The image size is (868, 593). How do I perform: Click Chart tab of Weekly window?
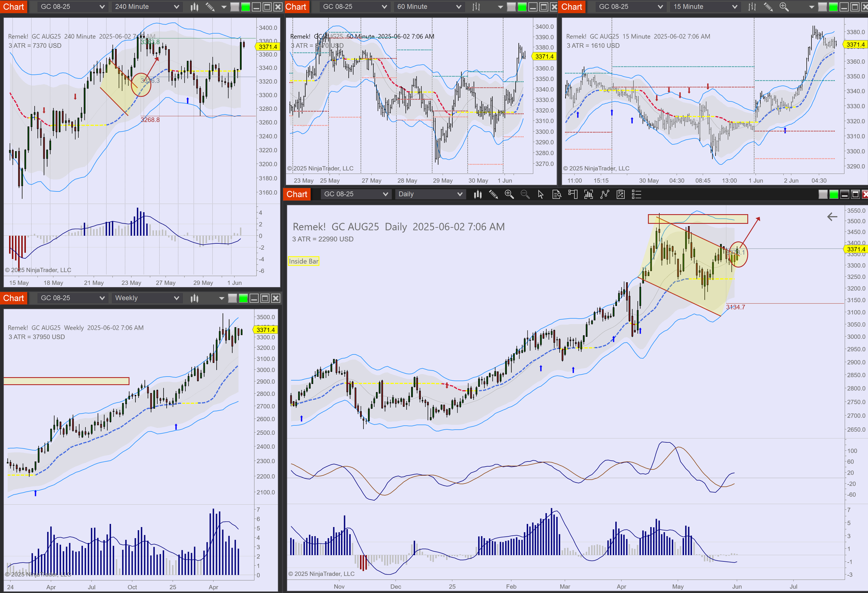point(14,298)
